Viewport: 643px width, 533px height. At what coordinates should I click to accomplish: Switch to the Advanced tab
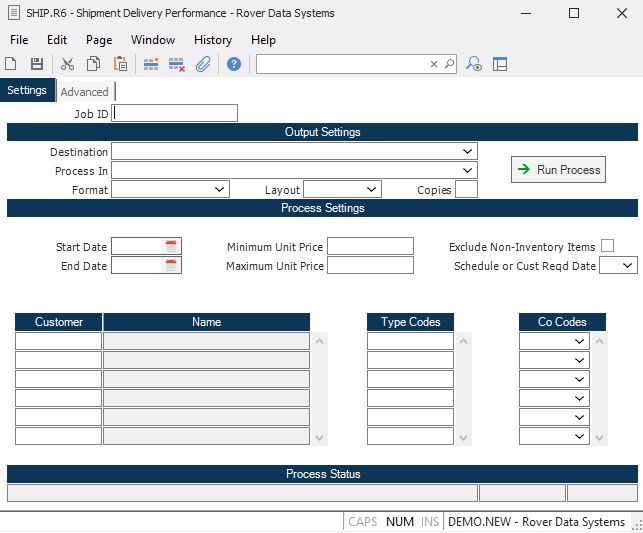click(84, 92)
